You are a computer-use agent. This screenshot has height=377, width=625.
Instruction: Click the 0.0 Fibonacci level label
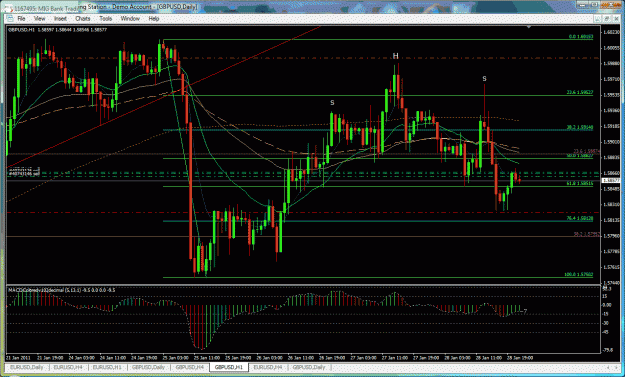point(581,37)
